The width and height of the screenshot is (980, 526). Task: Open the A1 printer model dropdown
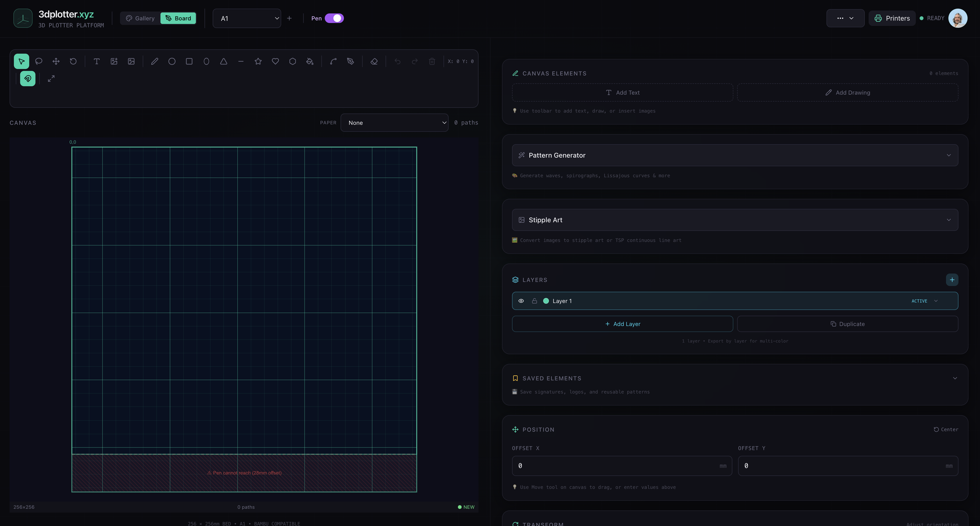click(x=247, y=18)
